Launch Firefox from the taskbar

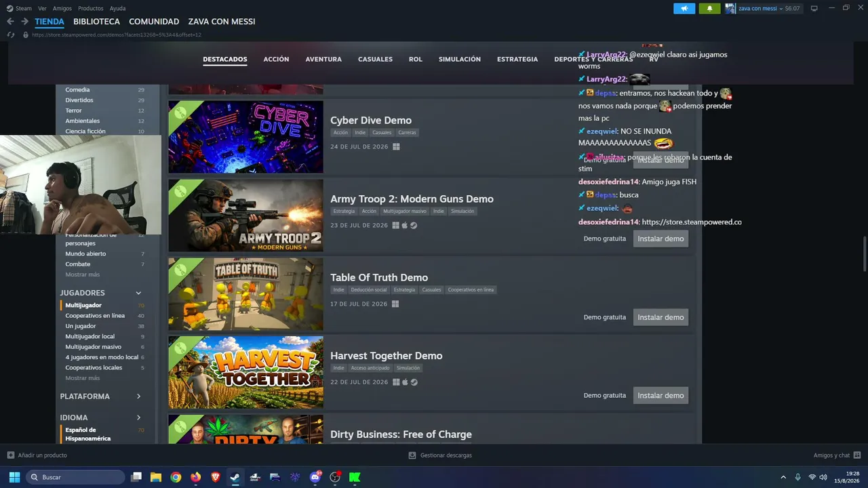tap(196, 477)
